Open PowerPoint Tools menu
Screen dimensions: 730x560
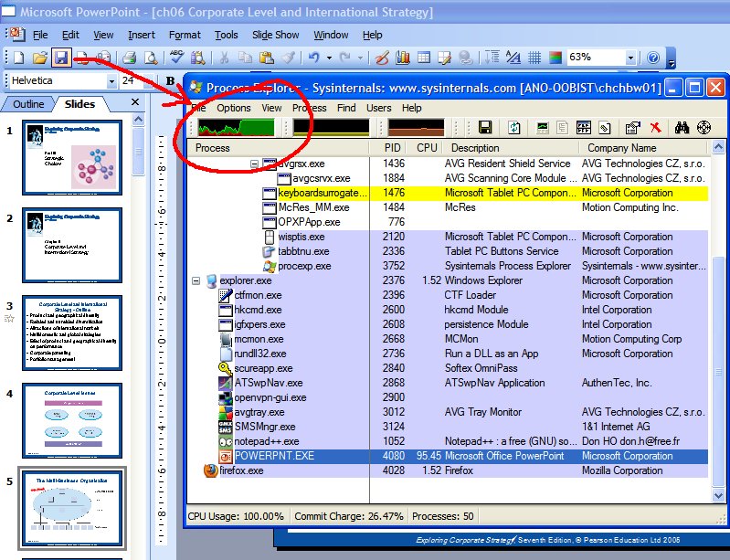(x=227, y=35)
